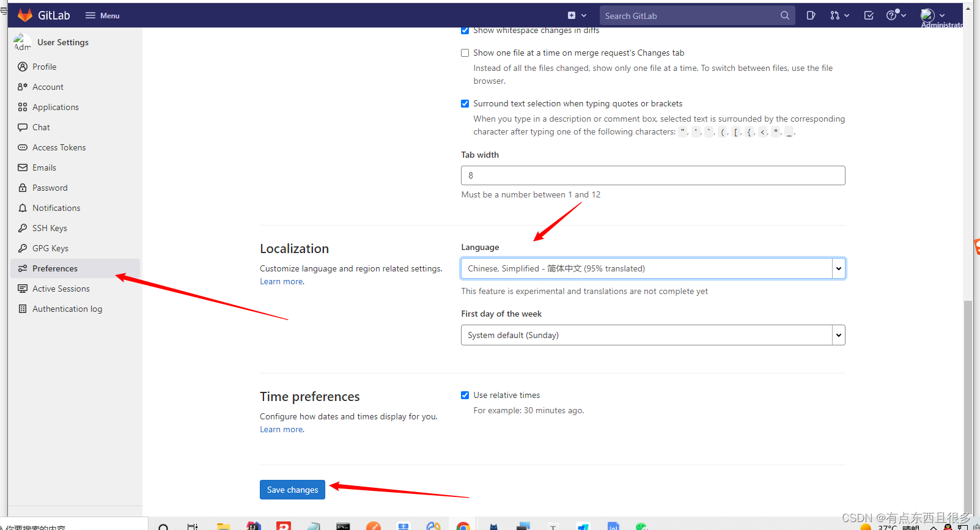Open the Administrator avatar user menu
Screen dimensions: 980x530
coord(933,15)
